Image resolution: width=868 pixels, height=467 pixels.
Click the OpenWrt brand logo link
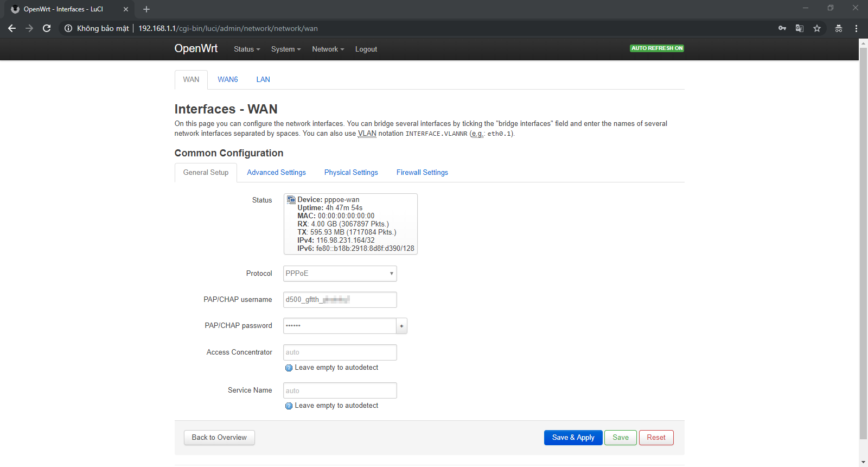click(196, 48)
